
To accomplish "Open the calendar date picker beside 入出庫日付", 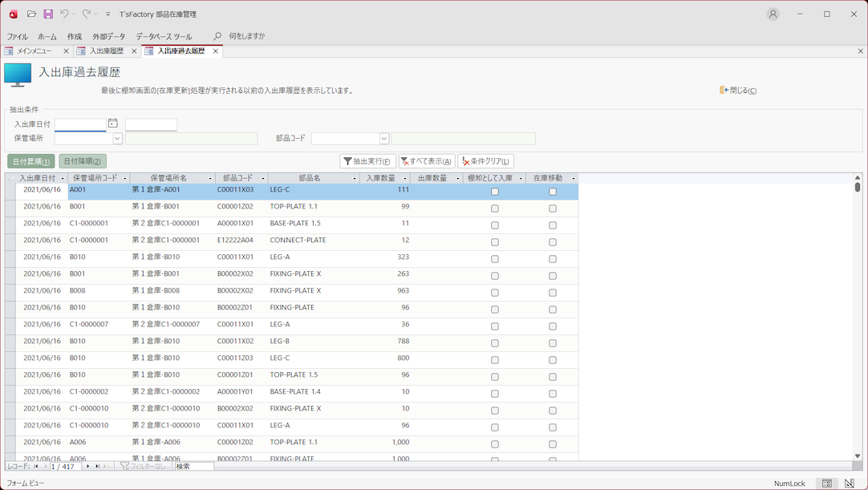I will pos(113,124).
